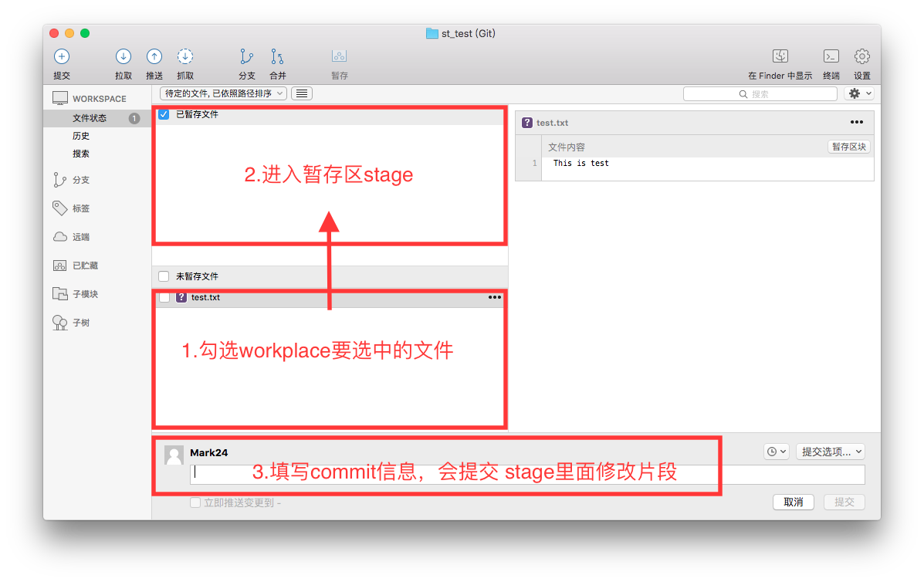Click the Stage hunk (暂存区块) button
The height and width of the screenshot is (582, 924).
pos(848,147)
